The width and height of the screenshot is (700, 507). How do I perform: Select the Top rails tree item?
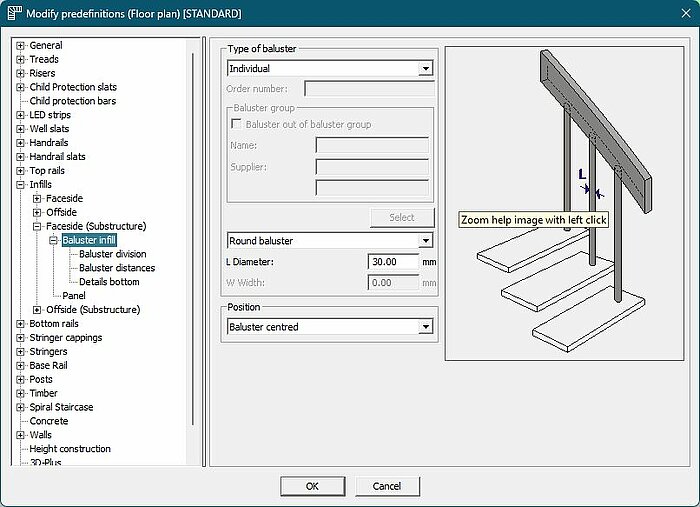tap(47, 170)
